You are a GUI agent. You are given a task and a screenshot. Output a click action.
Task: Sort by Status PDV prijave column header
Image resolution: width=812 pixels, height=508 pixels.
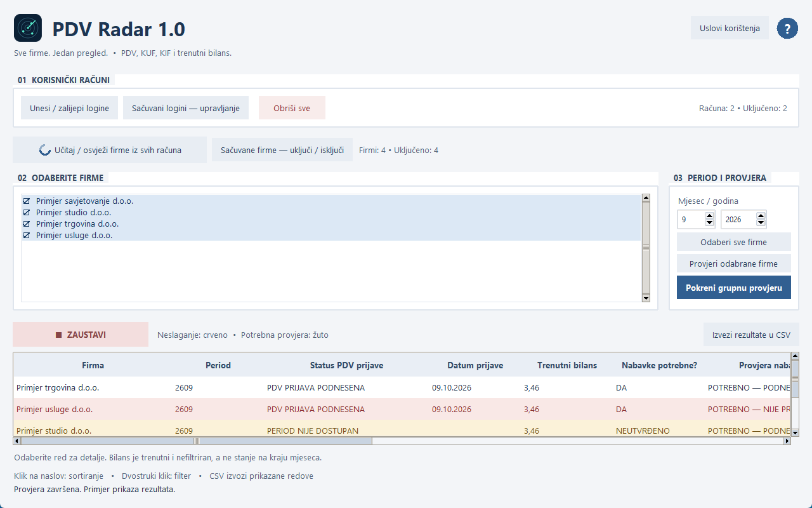pos(346,365)
